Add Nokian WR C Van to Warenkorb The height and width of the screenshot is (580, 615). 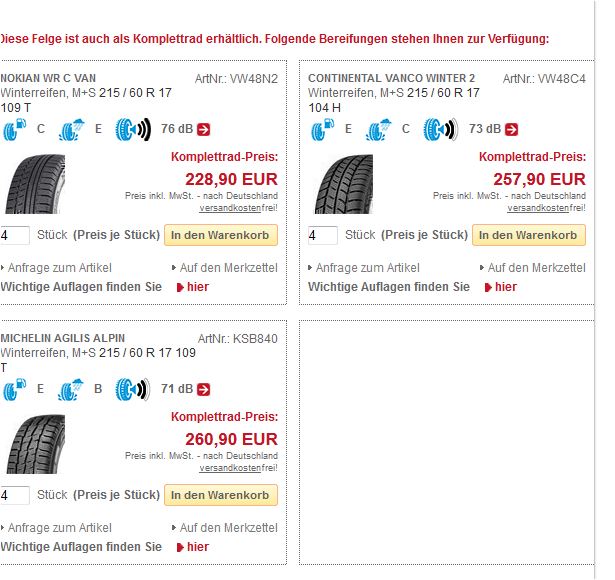pyautogui.click(x=221, y=235)
